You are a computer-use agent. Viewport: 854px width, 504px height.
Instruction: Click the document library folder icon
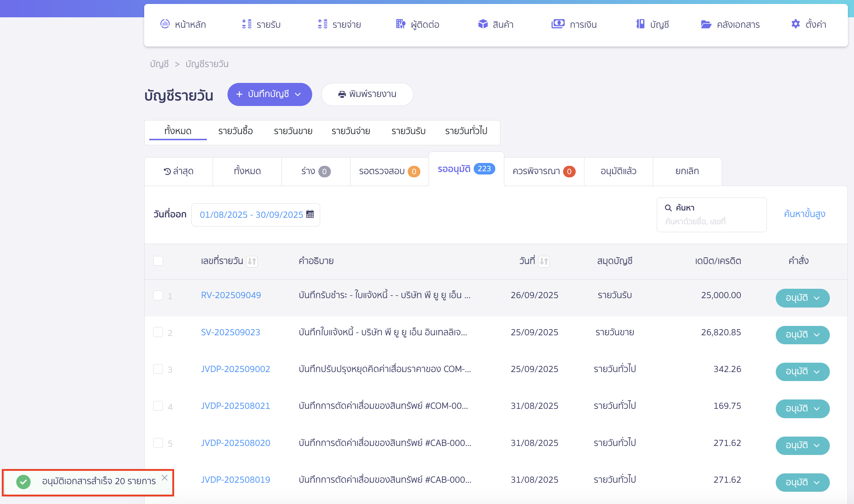[x=706, y=24]
